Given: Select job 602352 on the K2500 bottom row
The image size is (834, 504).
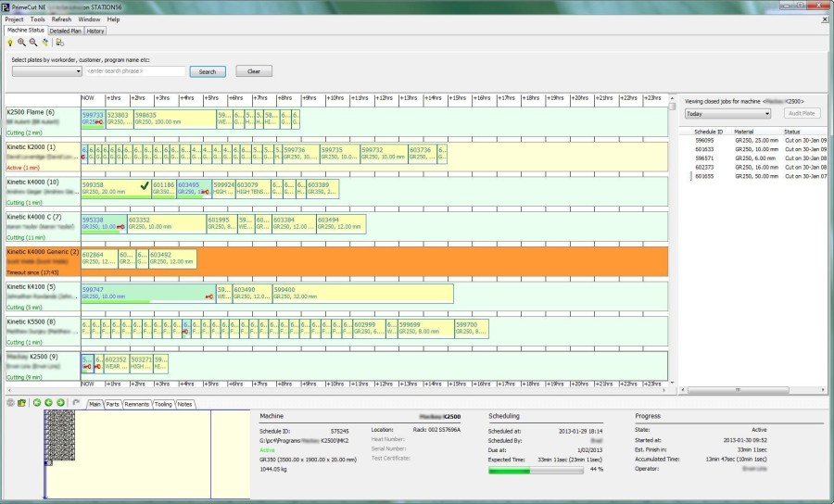Looking at the screenshot, I should pyautogui.click(x=117, y=363).
